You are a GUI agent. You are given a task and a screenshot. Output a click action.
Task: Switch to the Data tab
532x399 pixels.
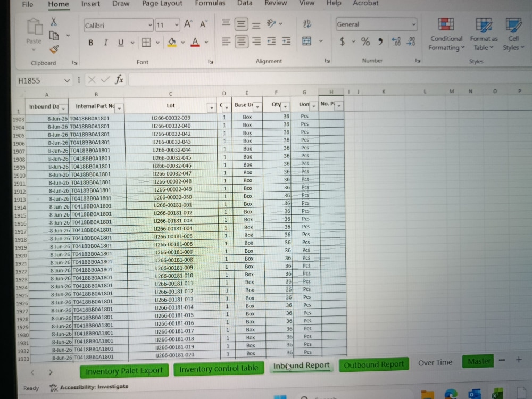pos(245,3)
